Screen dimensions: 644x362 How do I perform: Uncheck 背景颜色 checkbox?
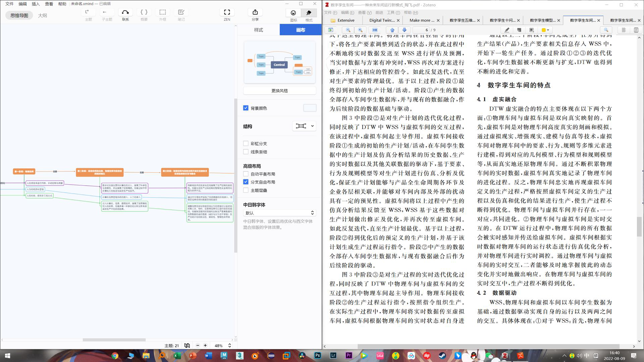click(x=246, y=108)
